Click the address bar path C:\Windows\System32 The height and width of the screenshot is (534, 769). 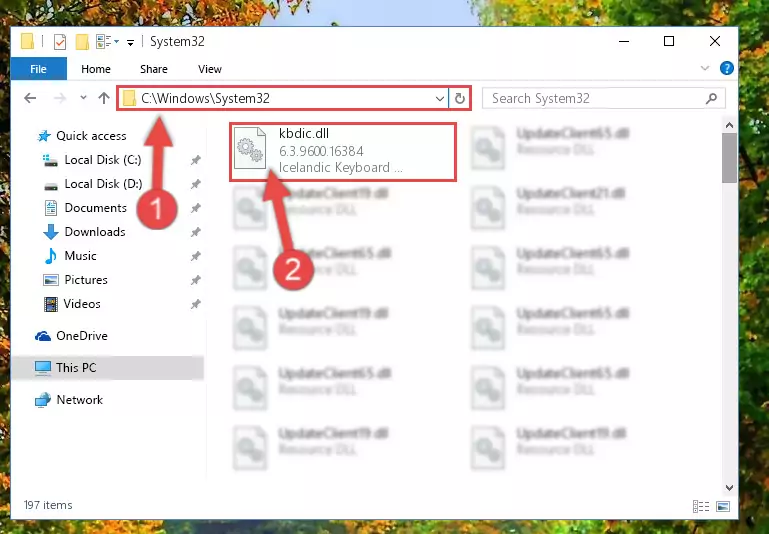(x=205, y=98)
